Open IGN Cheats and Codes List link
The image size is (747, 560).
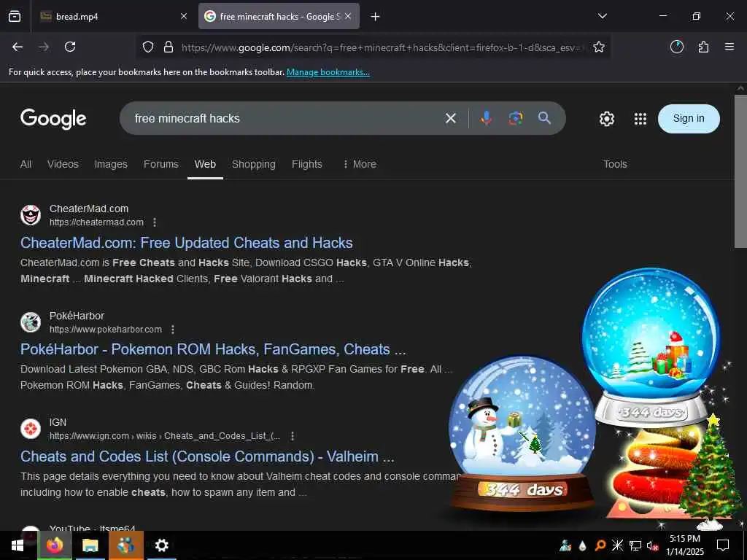207,456
